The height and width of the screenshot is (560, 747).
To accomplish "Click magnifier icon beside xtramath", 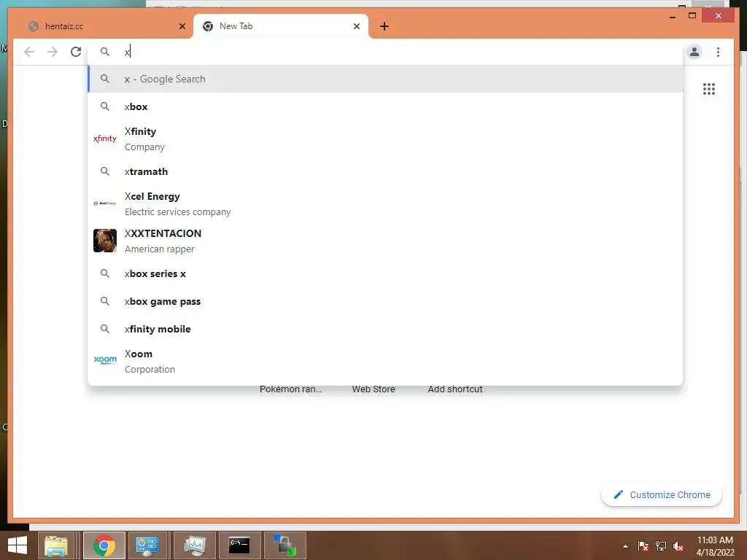I will pos(105,171).
